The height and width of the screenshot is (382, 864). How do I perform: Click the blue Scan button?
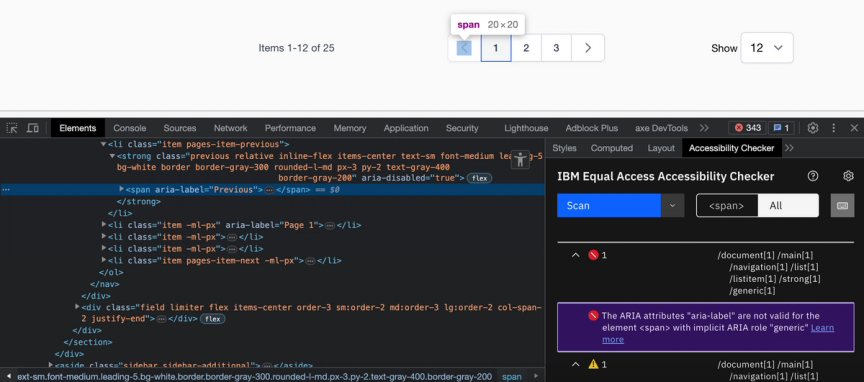609,206
